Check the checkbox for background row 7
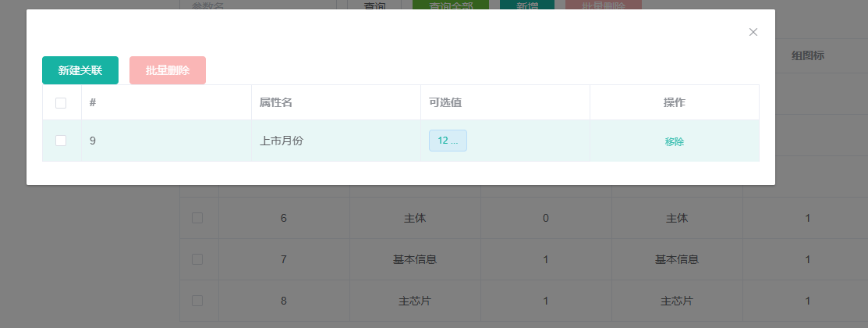The height and width of the screenshot is (328, 868). point(197,259)
